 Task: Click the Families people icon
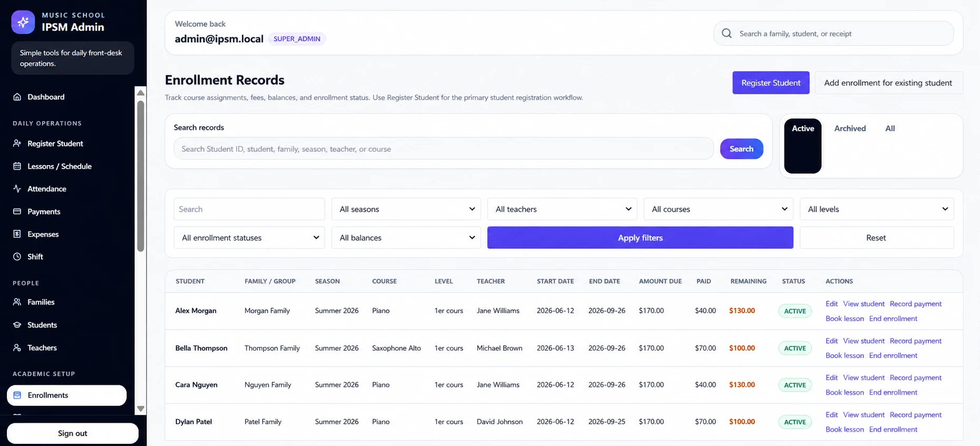coord(17,302)
